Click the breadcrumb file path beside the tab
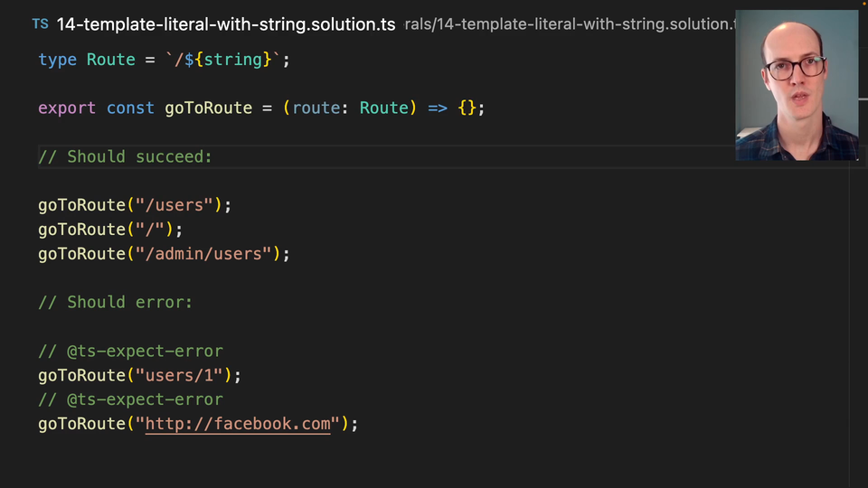Viewport: 868px width, 488px height. 570,24
